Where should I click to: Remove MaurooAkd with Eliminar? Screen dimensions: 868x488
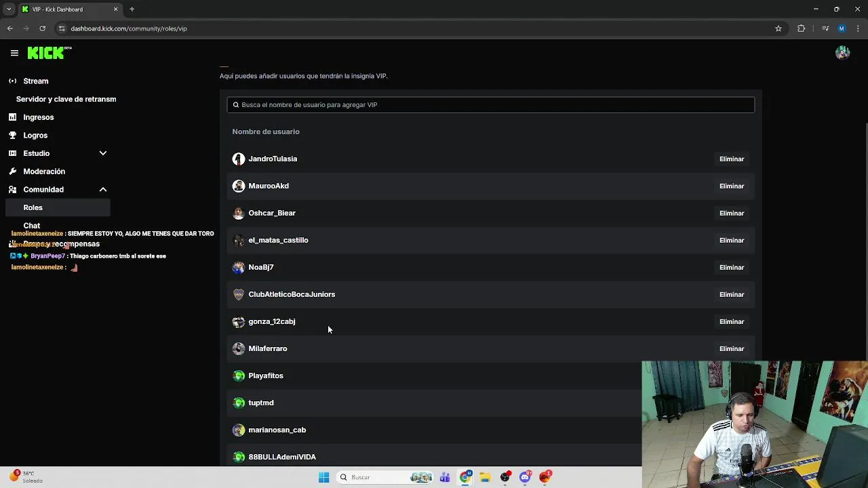732,186
